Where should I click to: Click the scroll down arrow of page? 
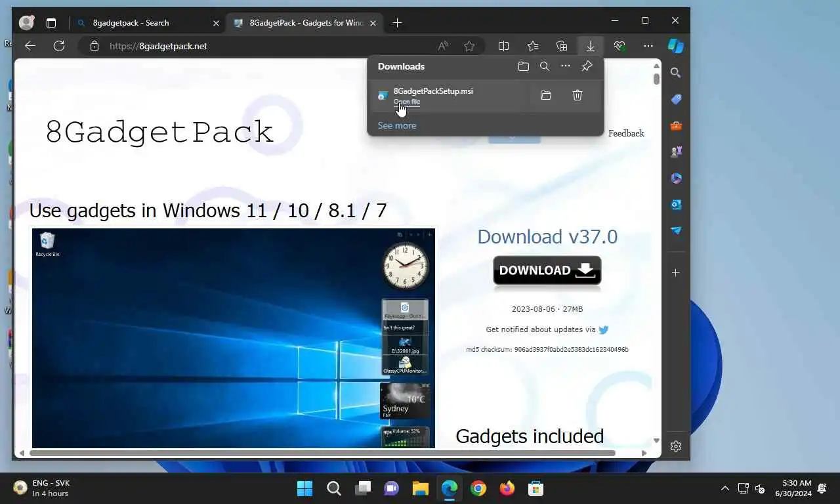[x=656, y=440]
